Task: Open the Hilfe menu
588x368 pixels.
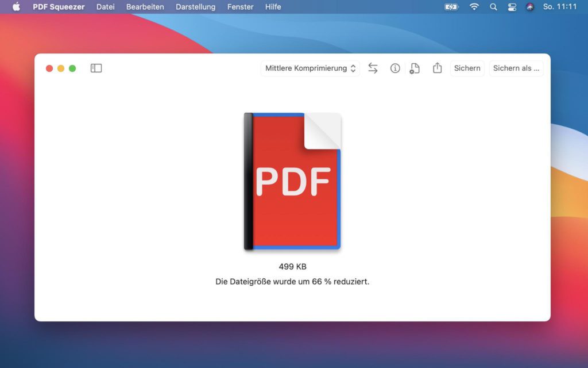Action: coord(273,7)
